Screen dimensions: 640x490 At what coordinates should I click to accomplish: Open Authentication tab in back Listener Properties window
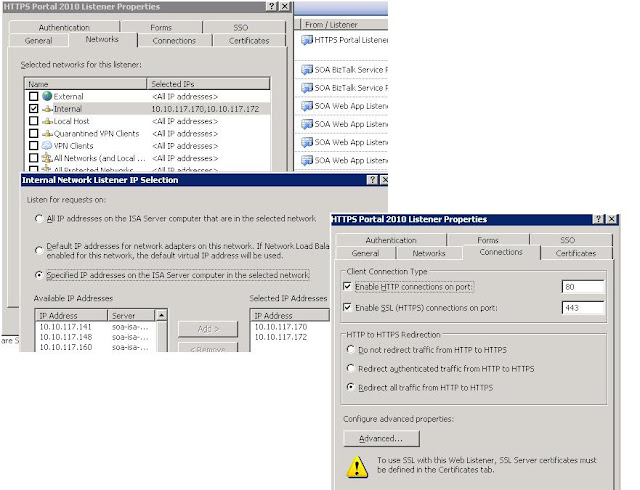tap(64, 27)
